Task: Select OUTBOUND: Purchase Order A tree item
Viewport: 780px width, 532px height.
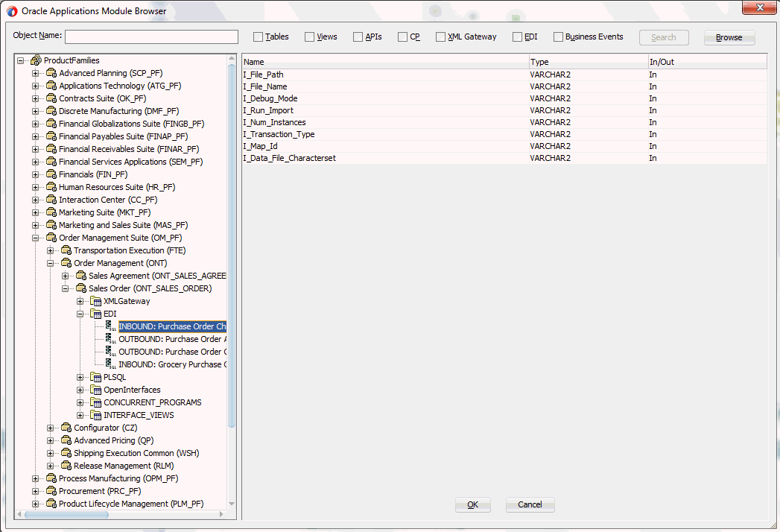Action: [173, 340]
